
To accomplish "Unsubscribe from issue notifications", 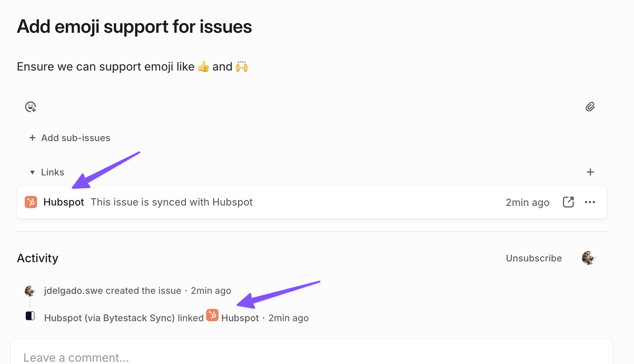I will click(534, 258).
